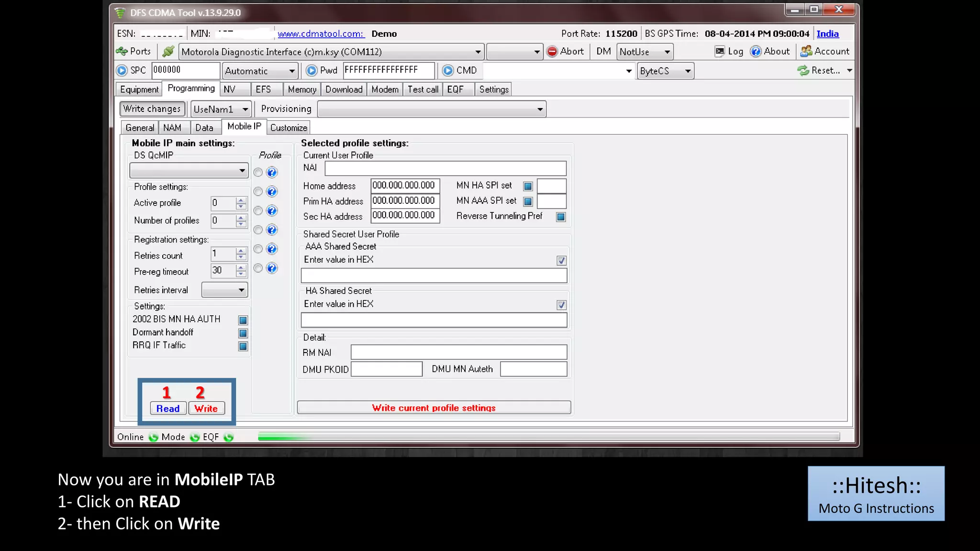The image size is (980, 551).
Task: Click the red Abort icon
Action: coord(552,51)
